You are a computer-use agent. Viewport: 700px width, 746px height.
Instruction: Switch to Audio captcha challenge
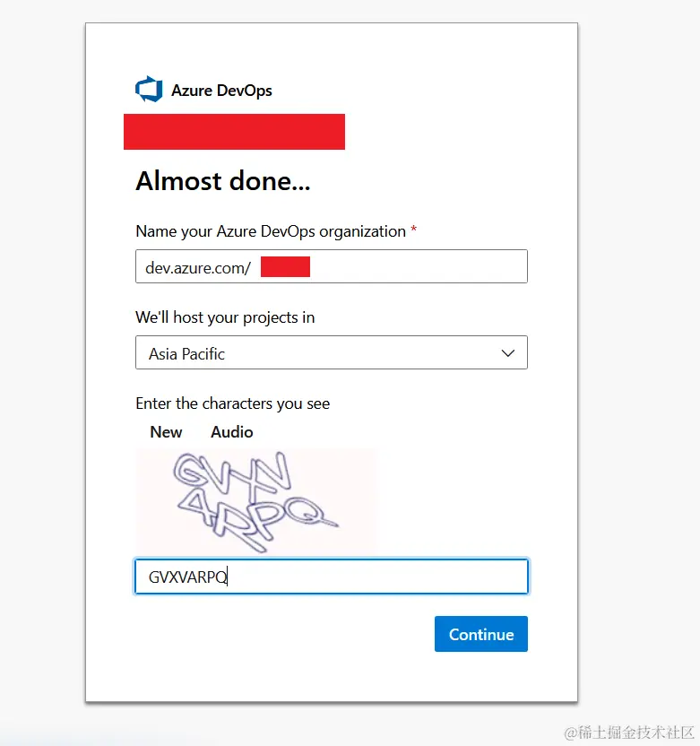tap(232, 432)
